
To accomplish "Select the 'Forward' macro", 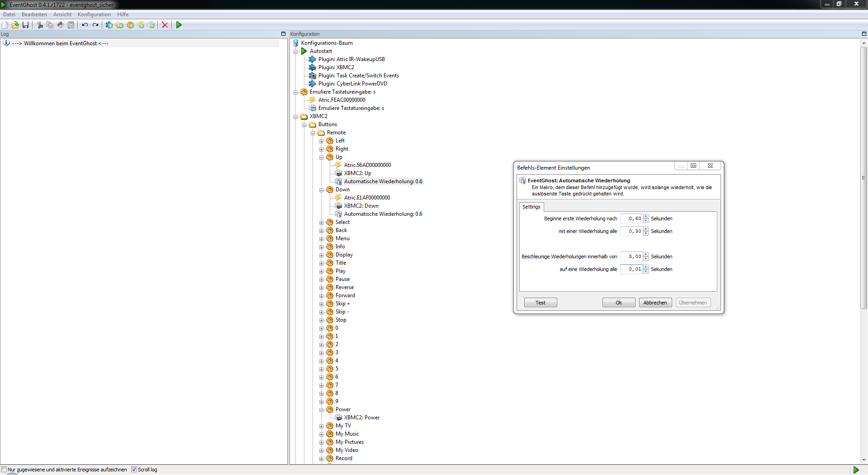I will (x=345, y=295).
